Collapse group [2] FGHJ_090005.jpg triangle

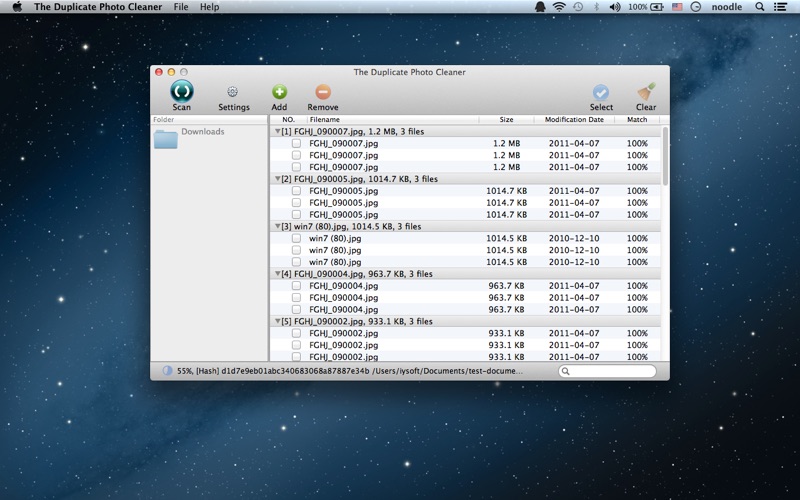[278, 179]
